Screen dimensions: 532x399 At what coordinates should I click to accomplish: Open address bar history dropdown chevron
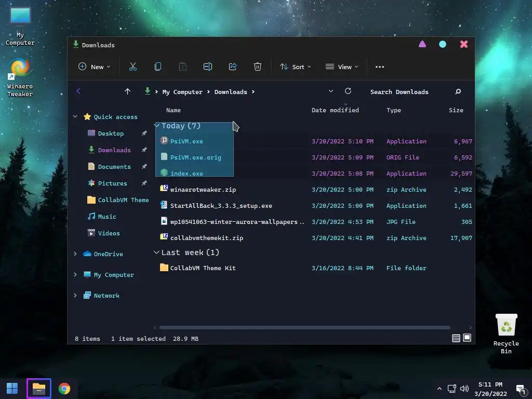[331, 91]
